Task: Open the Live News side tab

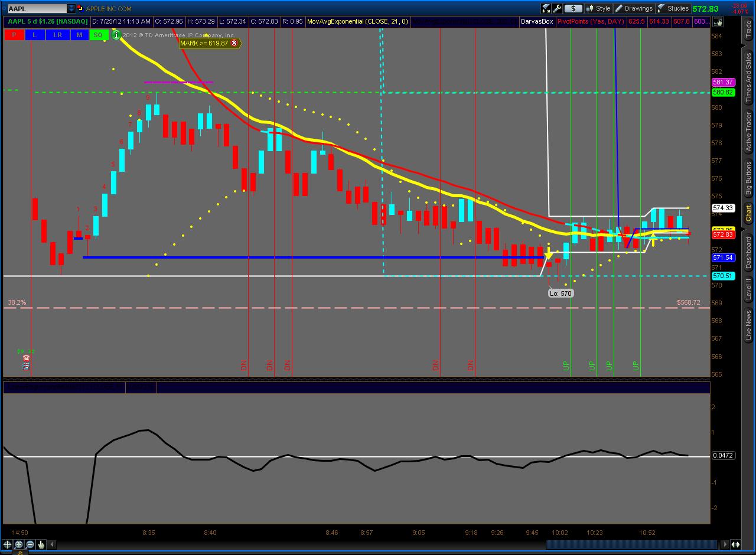Action: pos(748,325)
